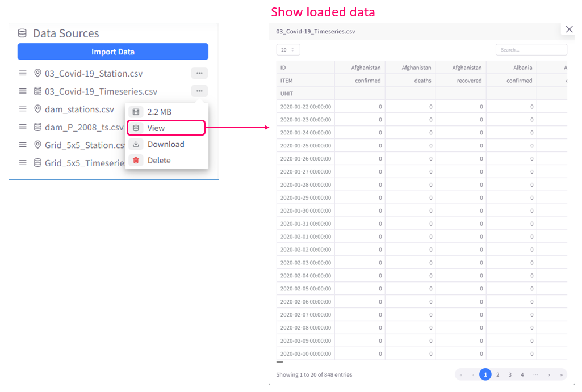The width and height of the screenshot is (582, 392).
Task: Select row 2020-02-05 00:00:00
Action: tap(422, 289)
